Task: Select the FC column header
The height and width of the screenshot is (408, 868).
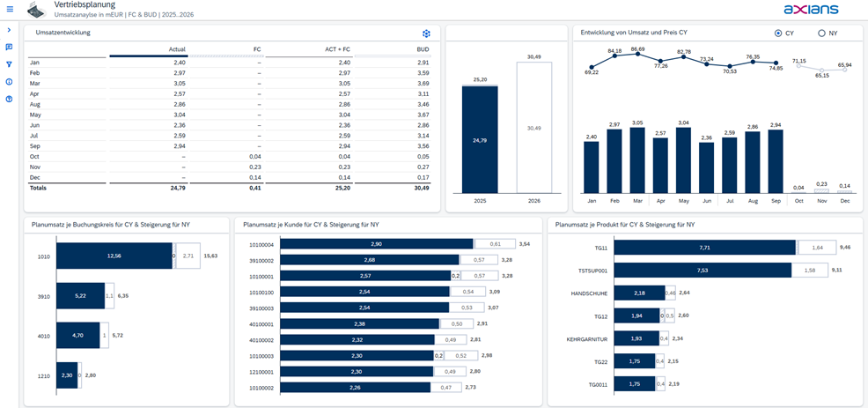Action: click(256, 49)
